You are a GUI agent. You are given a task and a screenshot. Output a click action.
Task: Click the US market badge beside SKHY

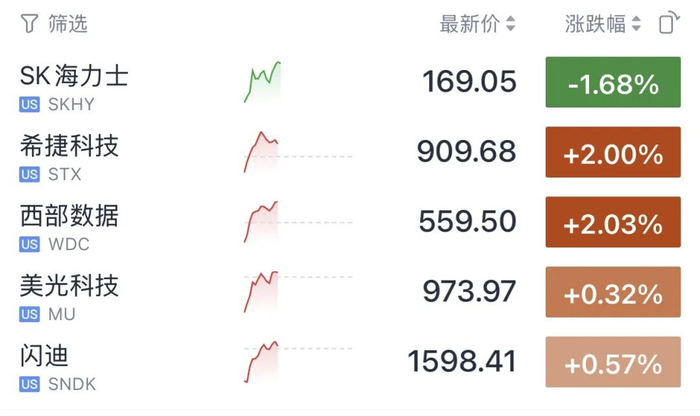(x=29, y=104)
